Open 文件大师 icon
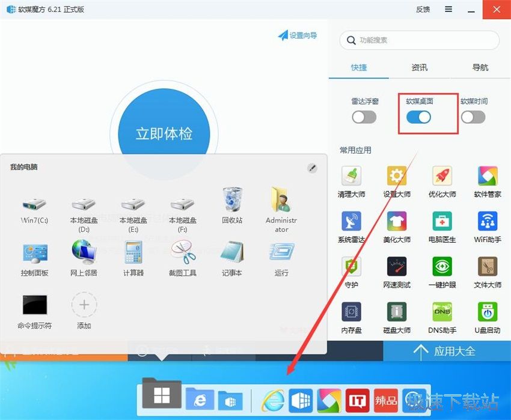Image resolution: width=511 pixels, height=420 pixels. pyautogui.click(x=488, y=267)
